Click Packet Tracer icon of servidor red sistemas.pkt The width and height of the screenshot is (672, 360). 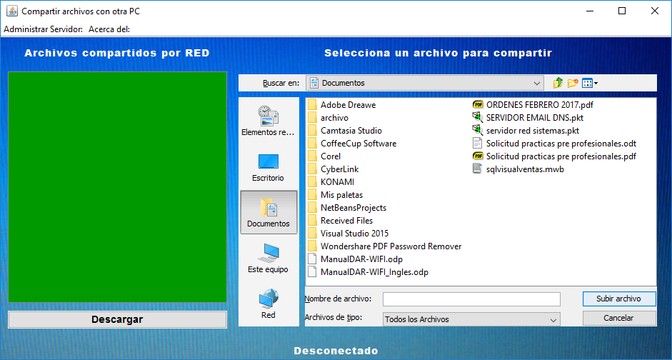[477, 130]
